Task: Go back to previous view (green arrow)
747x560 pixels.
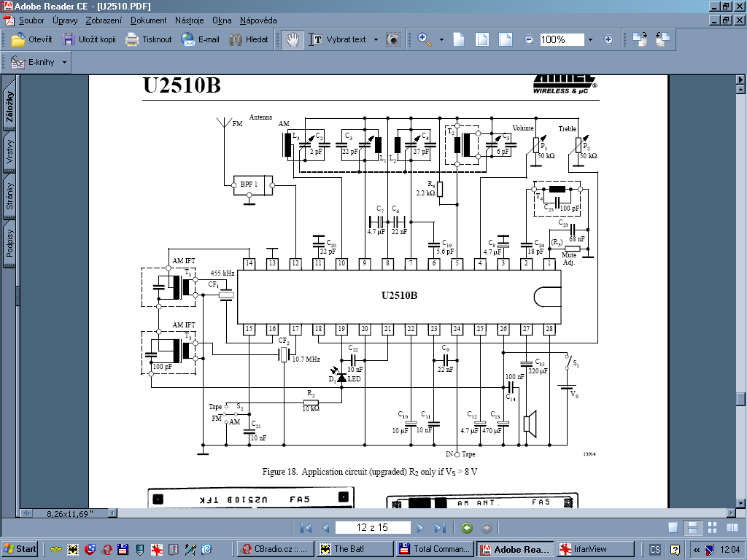Action: (467, 528)
